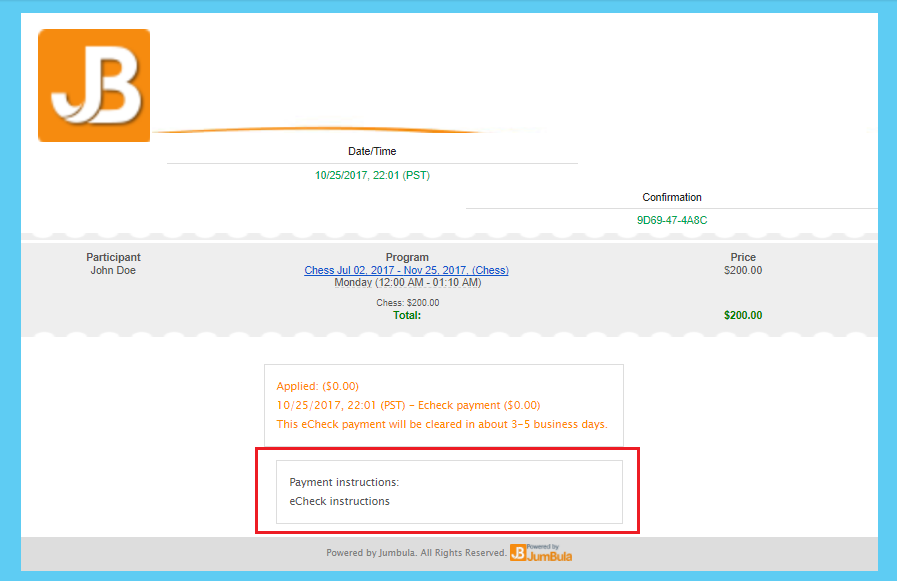The height and width of the screenshot is (581, 897).
Task: Click the 'Applied: ($0.00)' text
Action: tap(317, 386)
